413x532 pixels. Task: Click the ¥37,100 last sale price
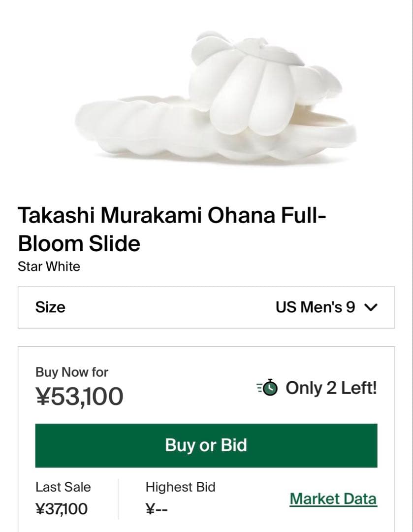click(x=61, y=509)
